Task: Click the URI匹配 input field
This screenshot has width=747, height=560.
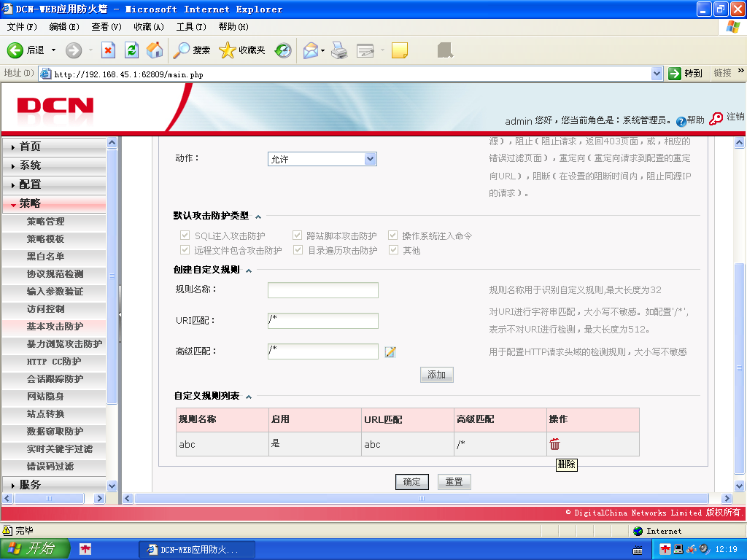Action: click(x=323, y=321)
